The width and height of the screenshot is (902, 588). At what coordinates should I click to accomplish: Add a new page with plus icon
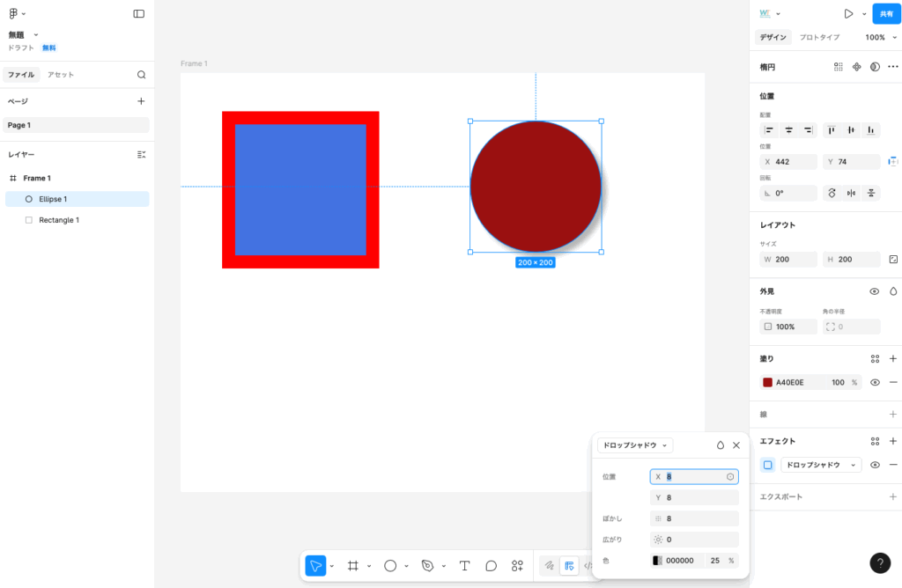141,101
